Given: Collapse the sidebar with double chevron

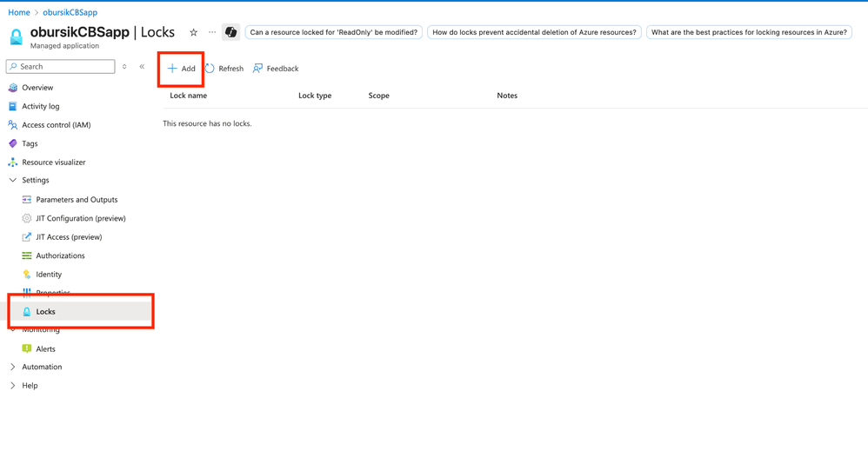Looking at the screenshot, I should point(142,67).
